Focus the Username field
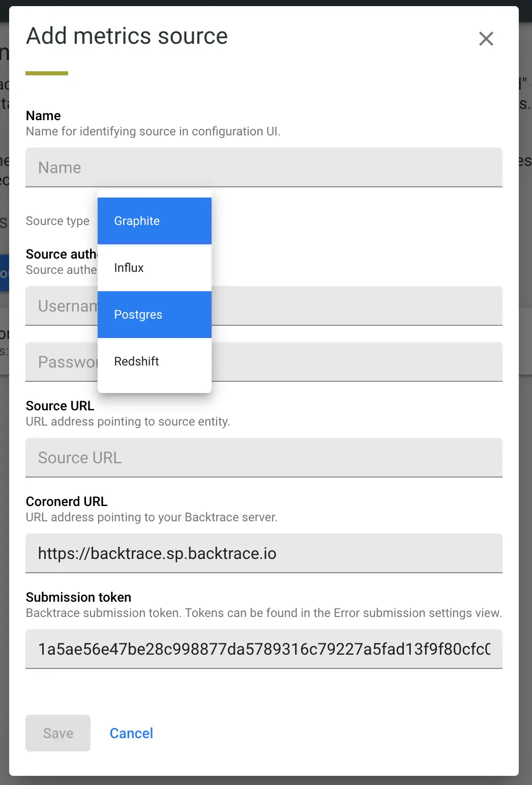Image resolution: width=532 pixels, height=785 pixels. (x=356, y=306)
